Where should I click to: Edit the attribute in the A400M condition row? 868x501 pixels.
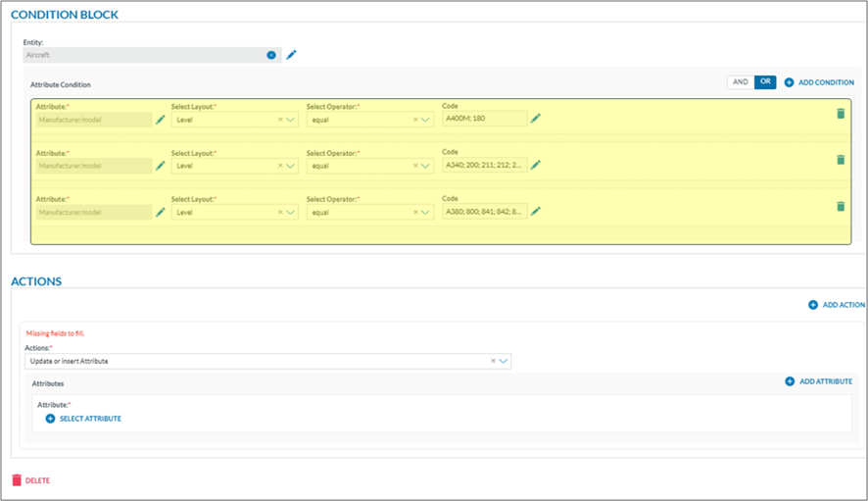tap(161, 120)
